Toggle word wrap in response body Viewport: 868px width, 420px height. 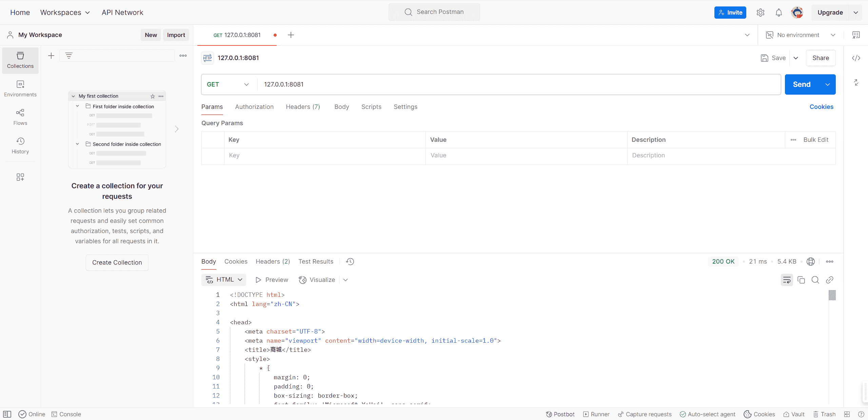787,280
